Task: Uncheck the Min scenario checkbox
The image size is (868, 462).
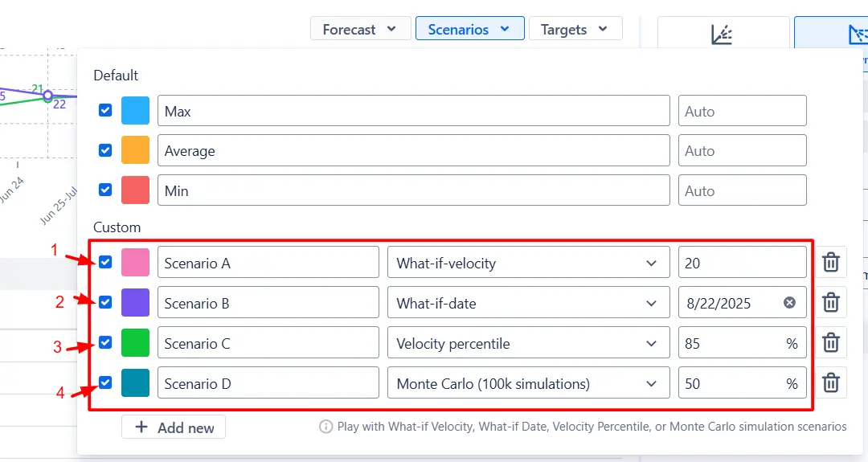Action: pos(105,190)
